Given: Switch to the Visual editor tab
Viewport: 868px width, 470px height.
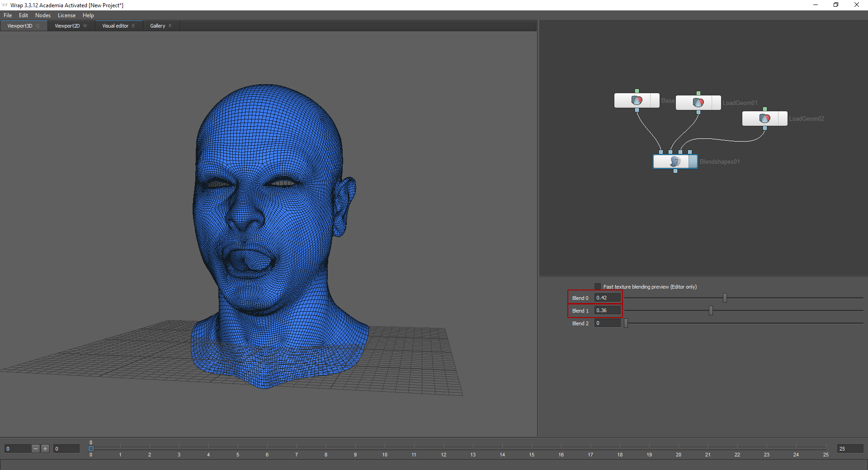Looking at the screenshot, I should (115, 26).
